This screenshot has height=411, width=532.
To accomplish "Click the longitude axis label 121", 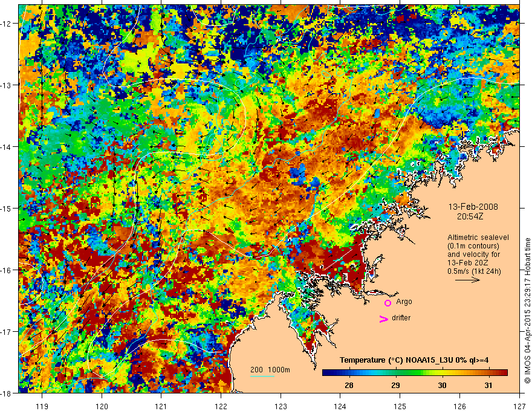I will (161, 406).
